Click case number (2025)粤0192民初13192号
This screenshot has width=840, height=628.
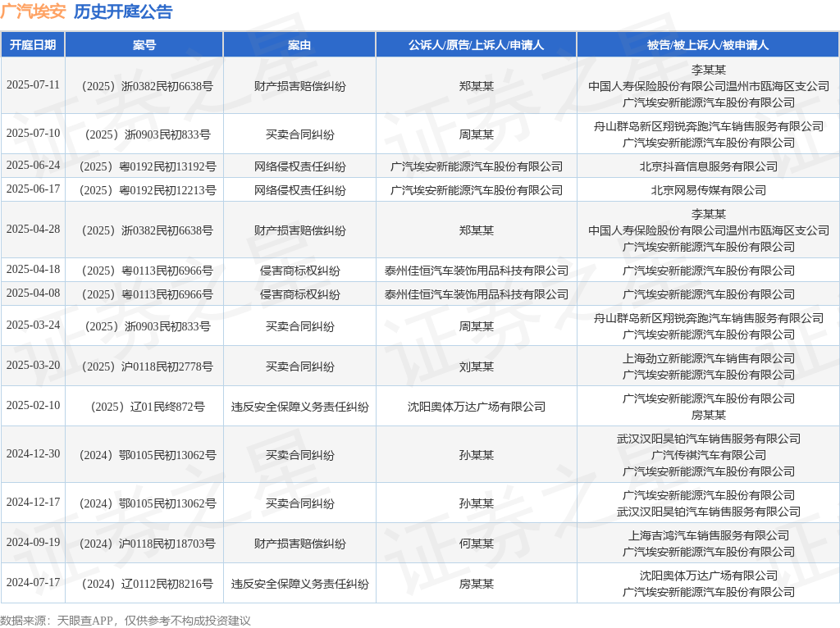[148, 166]
